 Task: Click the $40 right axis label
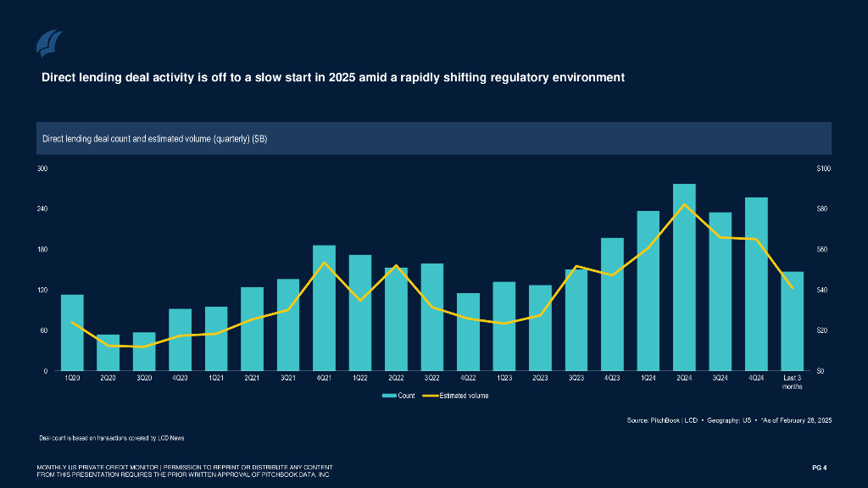(x=822, y=290)
